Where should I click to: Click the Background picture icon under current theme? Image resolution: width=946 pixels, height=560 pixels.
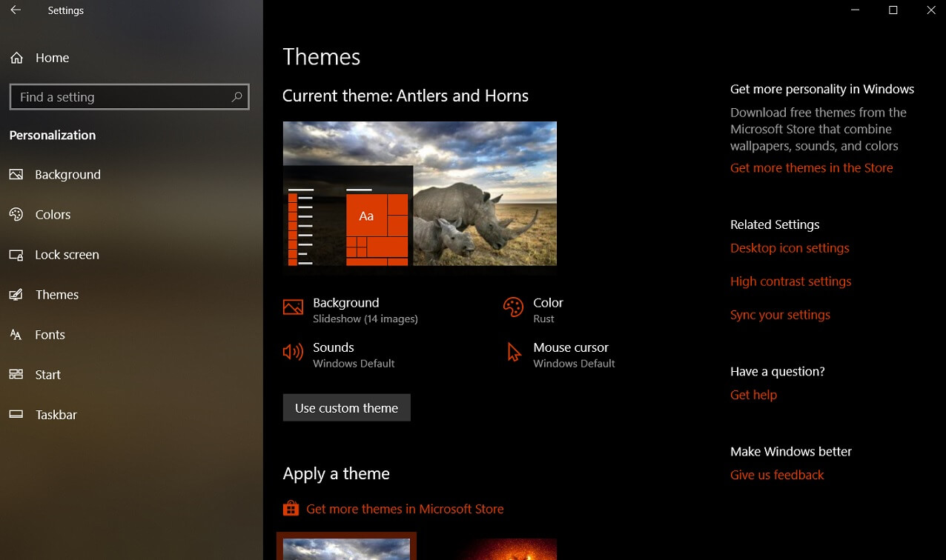tap(293, 307)
